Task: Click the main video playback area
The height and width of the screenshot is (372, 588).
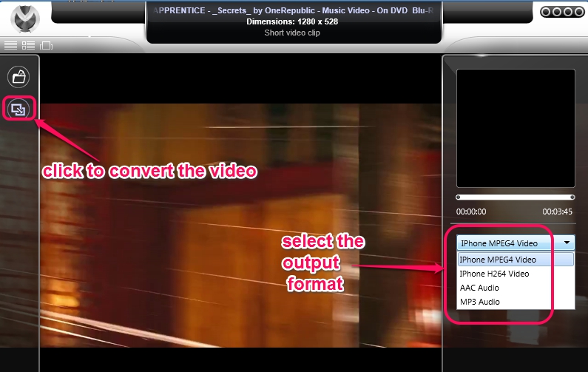Action: point(240,226)
